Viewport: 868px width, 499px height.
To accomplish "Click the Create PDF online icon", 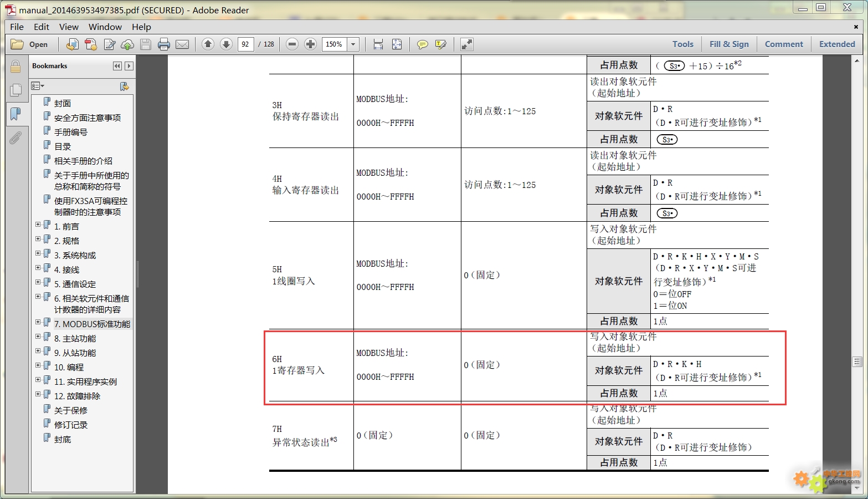I will click(x=91, y=44).
